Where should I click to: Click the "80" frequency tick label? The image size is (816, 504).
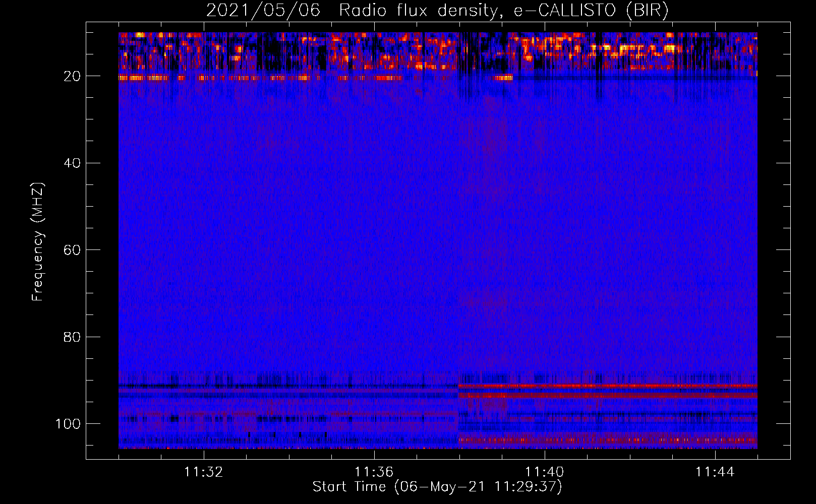tap(73, 337)
